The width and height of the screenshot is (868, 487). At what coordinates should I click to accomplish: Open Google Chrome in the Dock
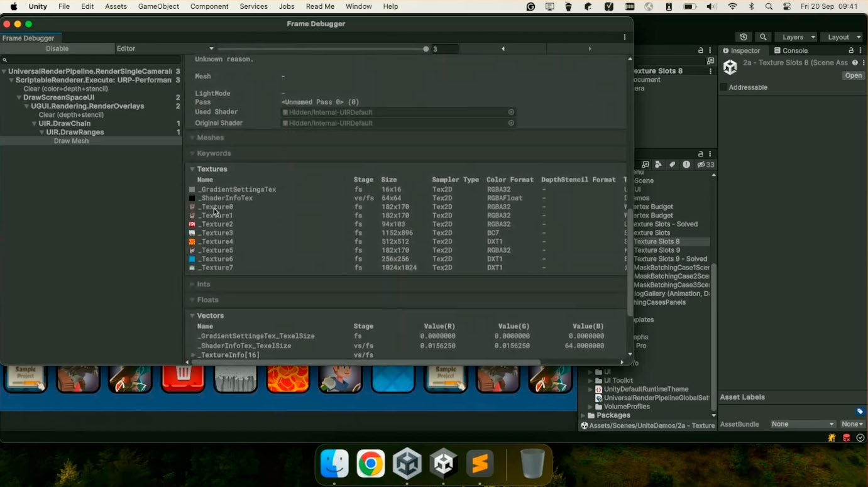pos(371,464)
